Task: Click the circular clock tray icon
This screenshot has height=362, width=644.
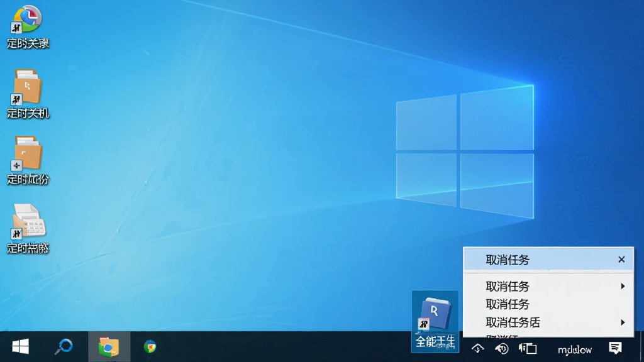Action: coord(501,349)
